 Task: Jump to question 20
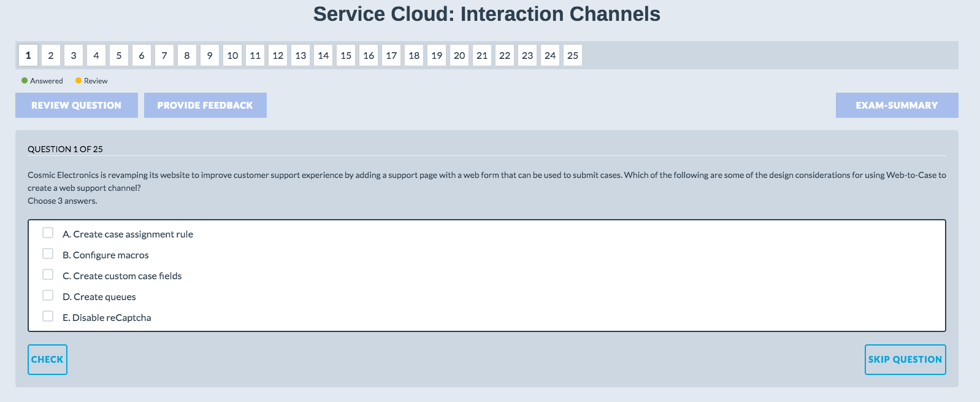pyautogui.click(x=459, y=55)
